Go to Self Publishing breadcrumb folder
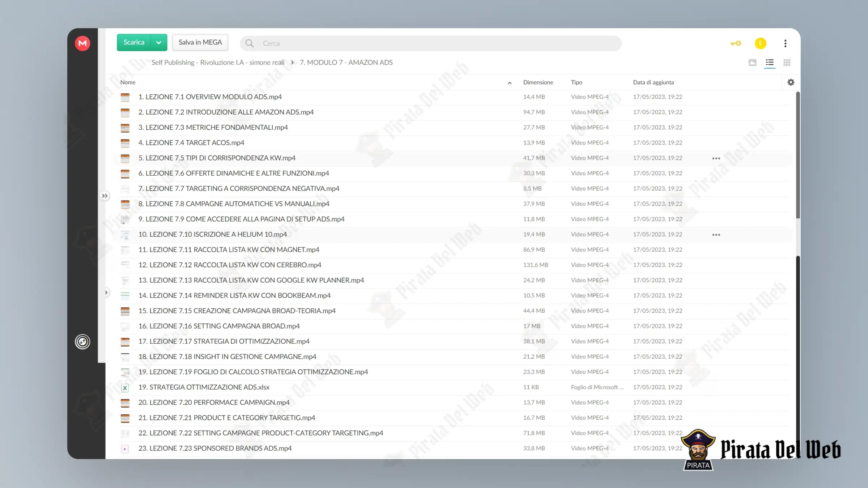The image size is (868, 488). coord(218,63)
